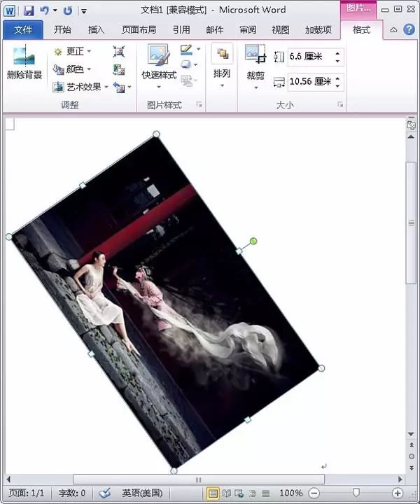This screenshot has height=504, width=420.
Task: Click the Change Picture icon
Action: [118, 69]
